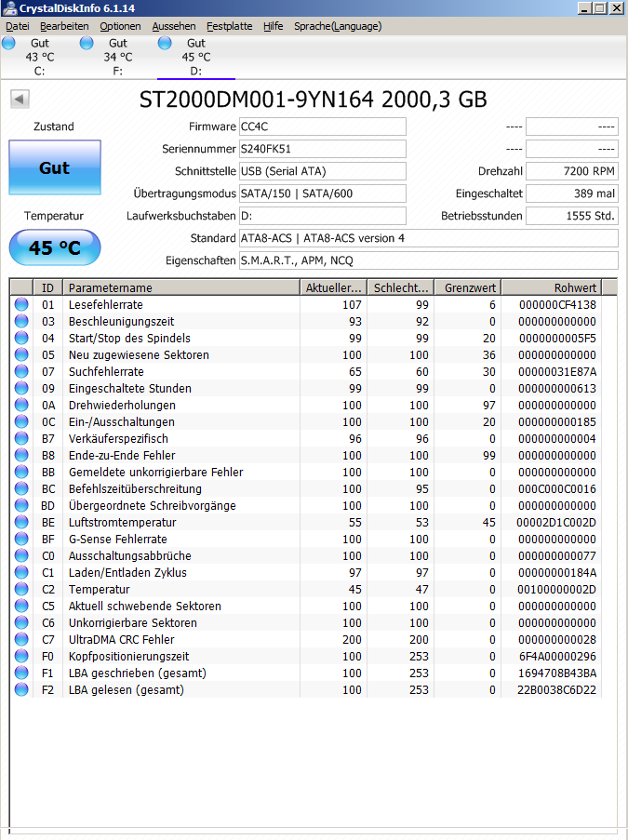
Task: Click status orb of Suchfehlerrate row
Action: [21, 371]
